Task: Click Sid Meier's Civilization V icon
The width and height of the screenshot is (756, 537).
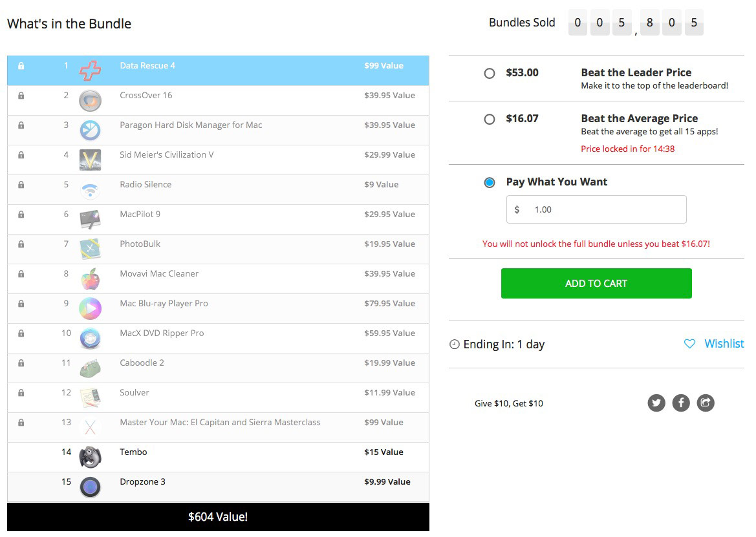Action: click(x=90, y=160)
